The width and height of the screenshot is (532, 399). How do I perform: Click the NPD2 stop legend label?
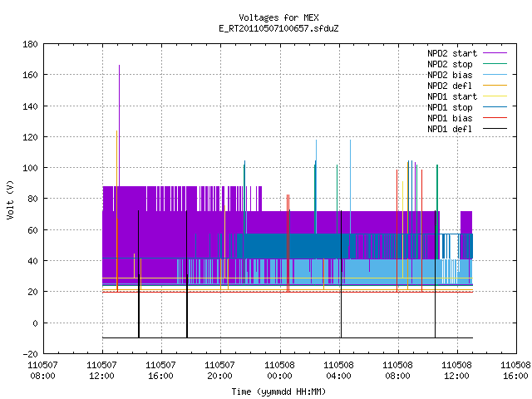450,64
